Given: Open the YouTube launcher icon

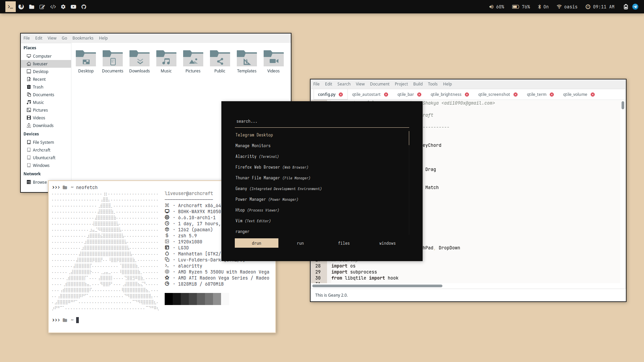Looking at the screenshot, I should pyautogui.click(x=73, y=7).
